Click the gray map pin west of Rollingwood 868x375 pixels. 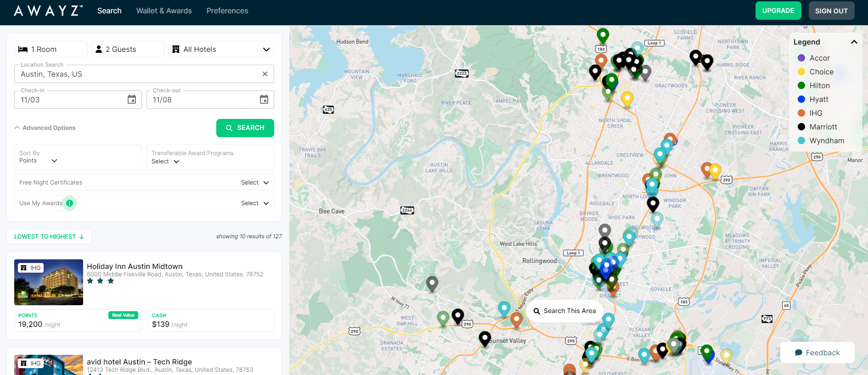[432, 283]
